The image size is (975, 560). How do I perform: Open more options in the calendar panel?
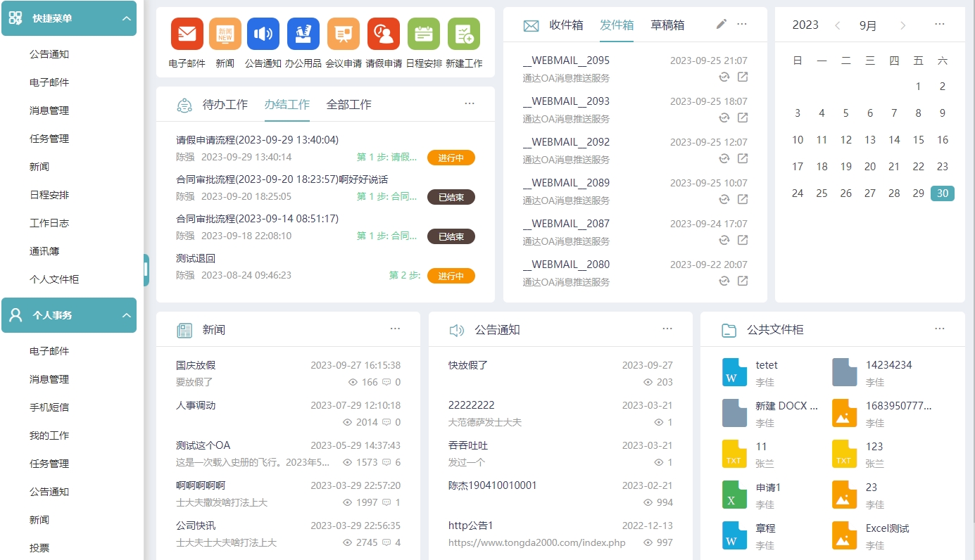coord(940,25)
